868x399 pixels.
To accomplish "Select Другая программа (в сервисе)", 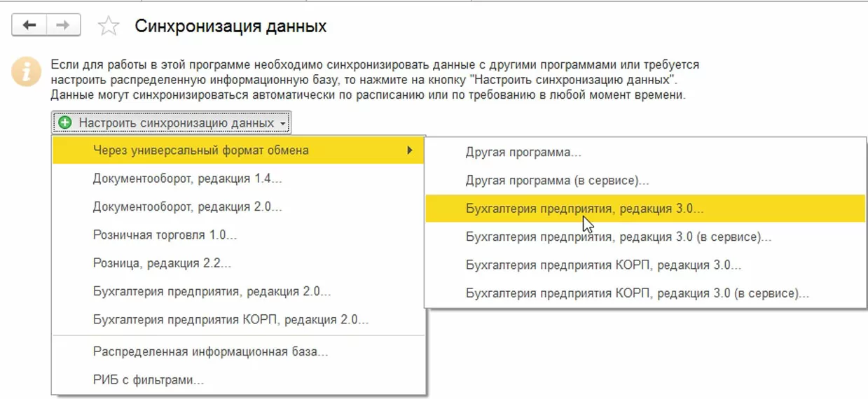I will [645, 180].
